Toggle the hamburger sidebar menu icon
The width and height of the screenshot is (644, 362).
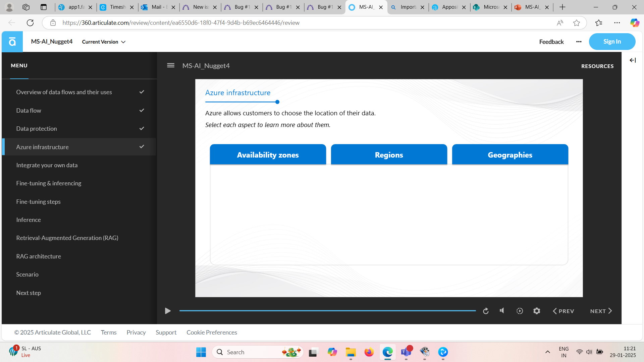click(171, 65)
